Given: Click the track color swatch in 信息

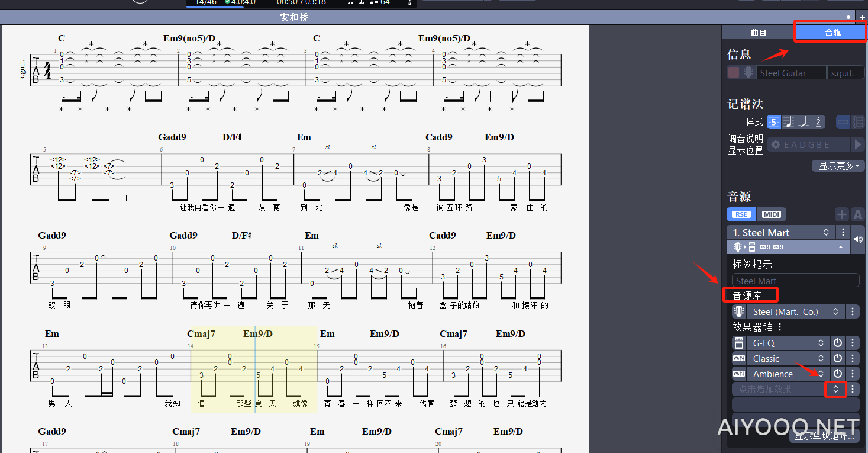Looking at the screenshot, I should [x=734, y=73].
